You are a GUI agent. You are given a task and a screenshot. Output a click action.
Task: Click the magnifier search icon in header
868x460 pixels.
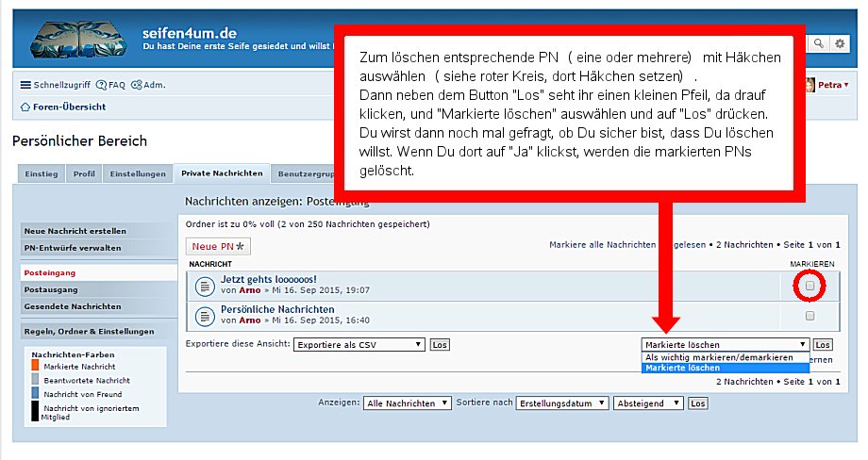coord(817,43)
